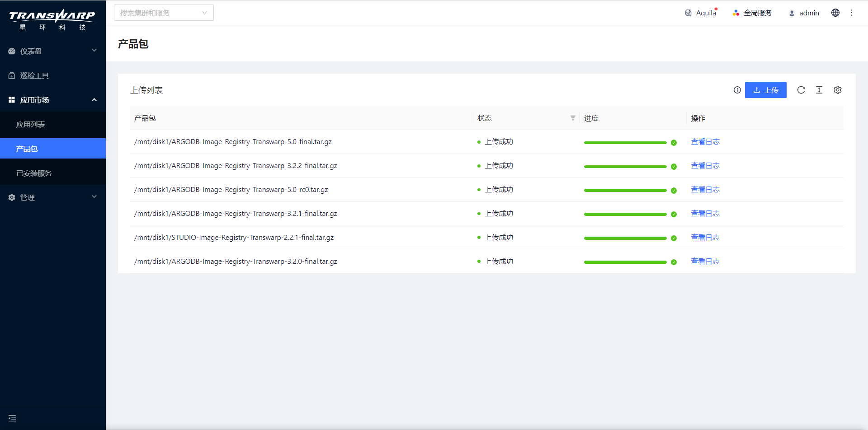Select 产品包 submenu item
This screenshot has height=430, width=868.
coord(53,149)
